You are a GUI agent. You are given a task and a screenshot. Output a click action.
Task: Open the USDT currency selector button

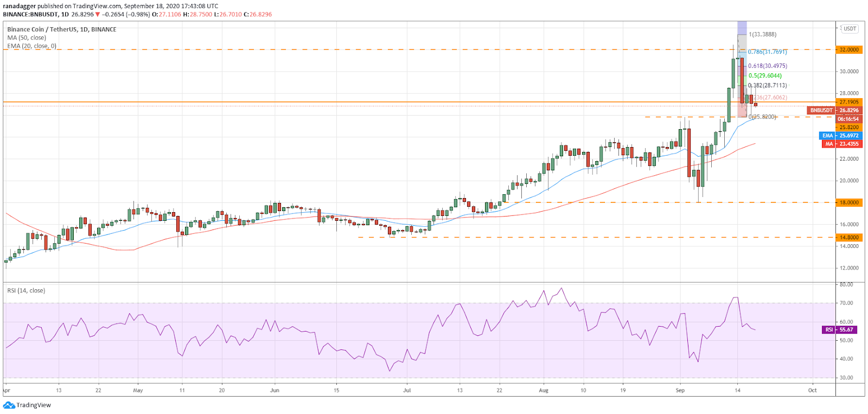pyautogui.click(x=850, y=29)
